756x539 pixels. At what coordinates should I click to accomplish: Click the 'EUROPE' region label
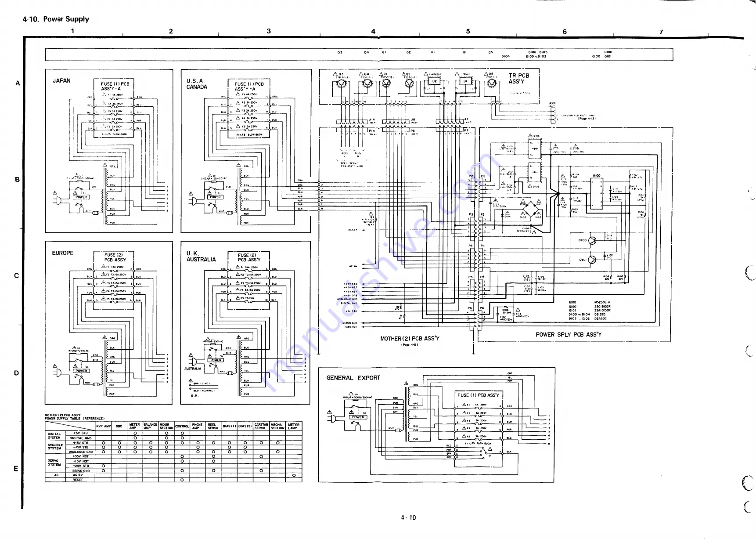point(63,253)
